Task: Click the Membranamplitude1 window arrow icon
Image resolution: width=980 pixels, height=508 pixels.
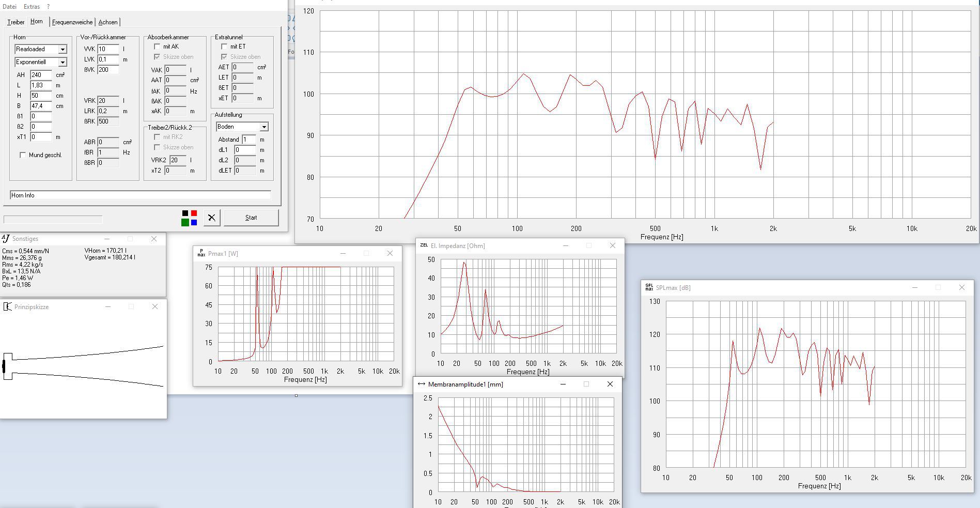Action: point(421,384)
